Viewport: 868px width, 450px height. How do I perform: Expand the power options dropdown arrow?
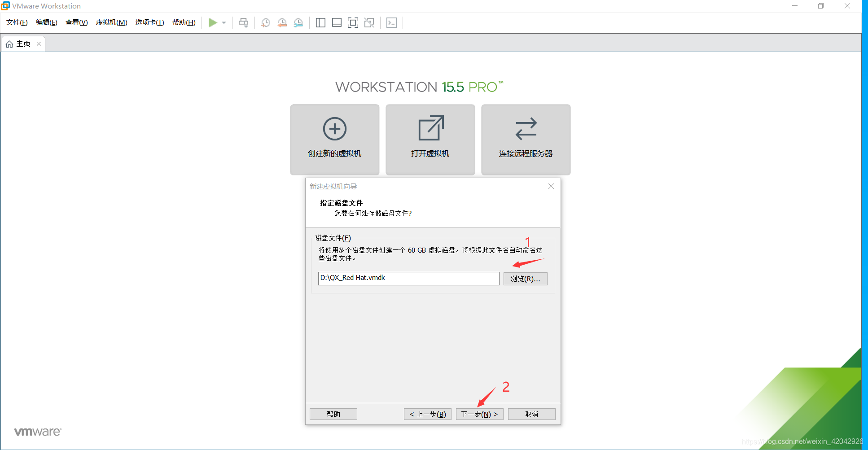tap(224, 23)
